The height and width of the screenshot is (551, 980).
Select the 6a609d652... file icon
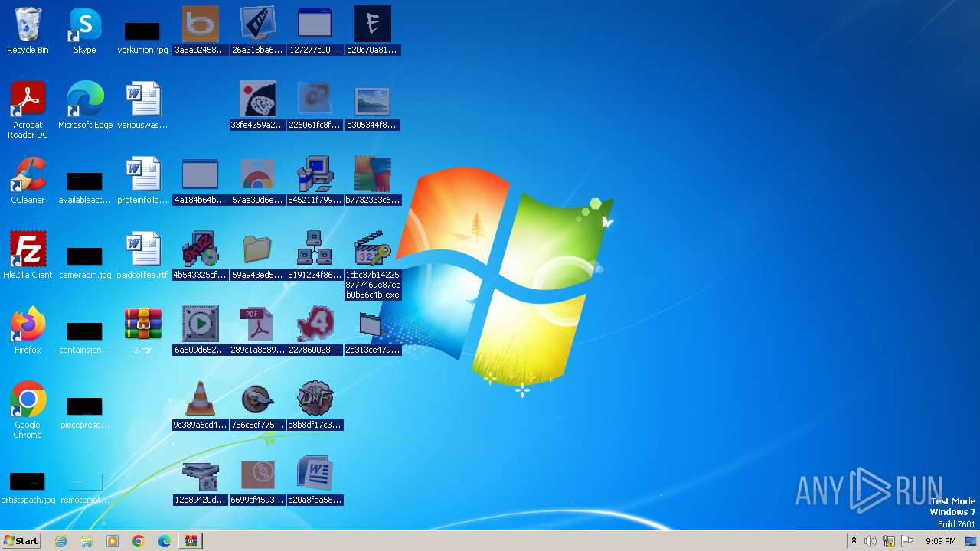tap(201, 324)
